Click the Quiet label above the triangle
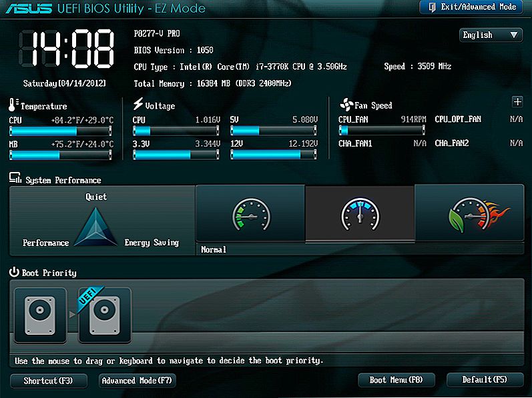This screenshot has height=398, width=532. (x=96, y=197)
